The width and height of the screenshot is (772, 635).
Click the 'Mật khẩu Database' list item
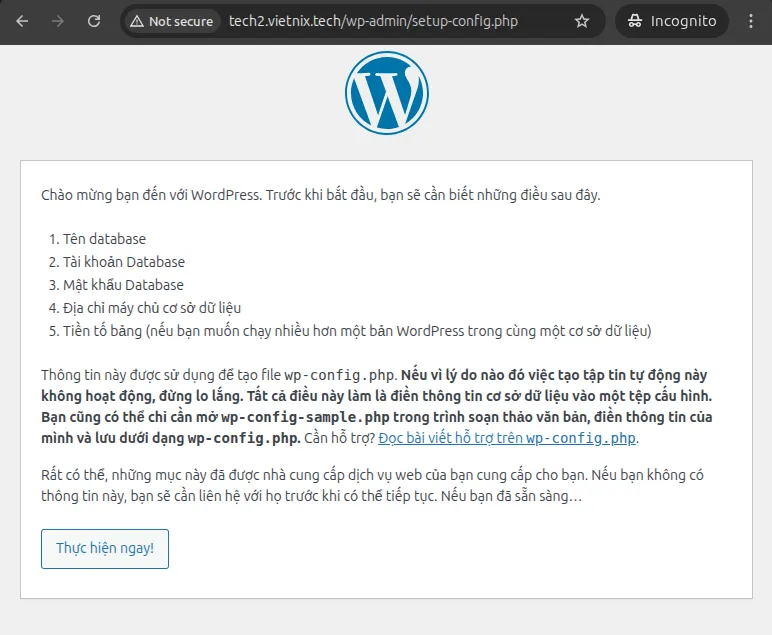click(x=123, y=285)
